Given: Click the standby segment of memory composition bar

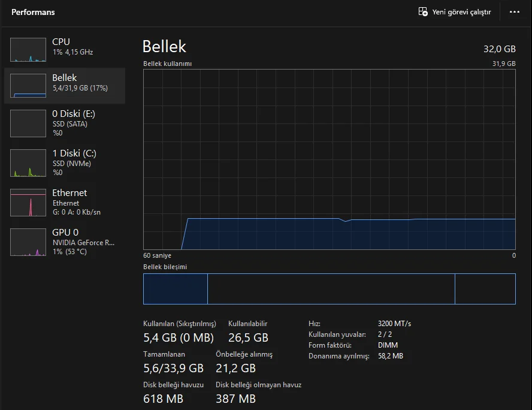Looking at the screenshot, I should coord(331,289).
